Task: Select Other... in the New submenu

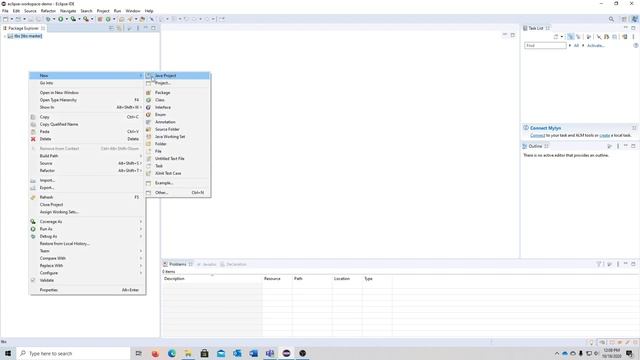Action: (178, 193)
